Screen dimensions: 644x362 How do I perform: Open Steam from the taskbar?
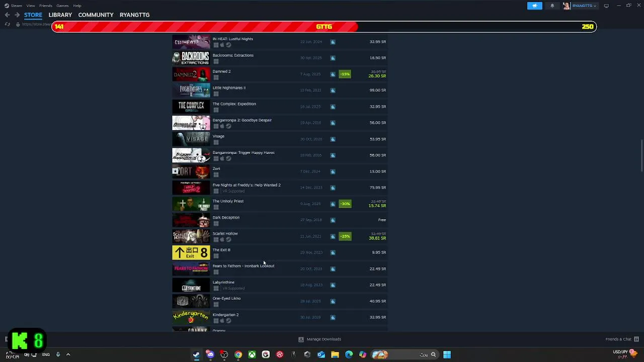[196, 354]
